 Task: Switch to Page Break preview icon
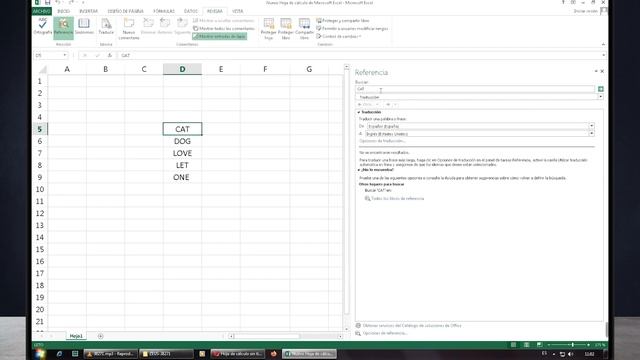539,345
